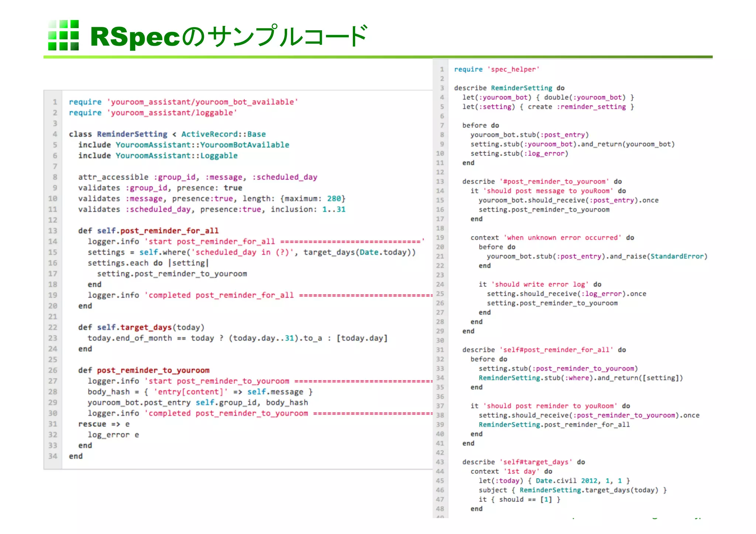
Task: Click line number 13 in left code gutter
Action: (x=53, y=231)
